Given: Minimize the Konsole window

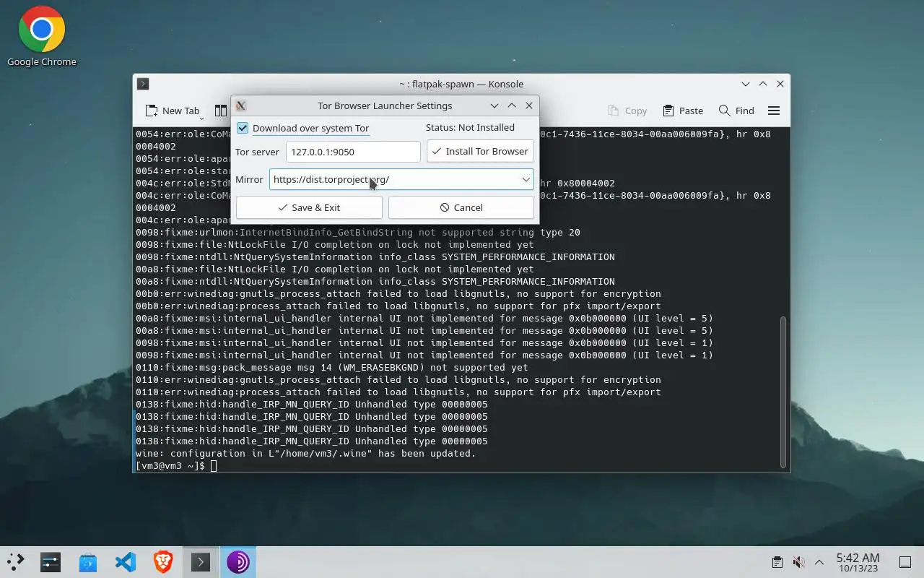Looking at the screenshot, I should click(746, 84).
